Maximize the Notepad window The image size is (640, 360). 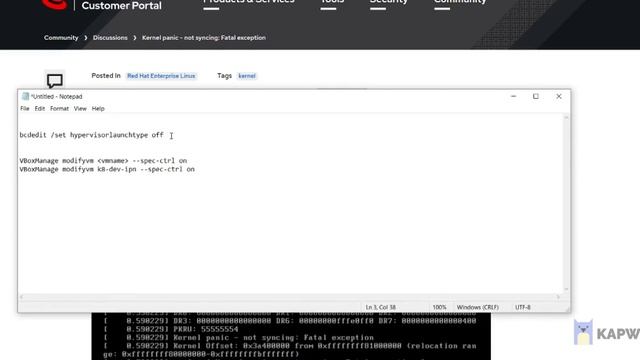click(536, 96)
